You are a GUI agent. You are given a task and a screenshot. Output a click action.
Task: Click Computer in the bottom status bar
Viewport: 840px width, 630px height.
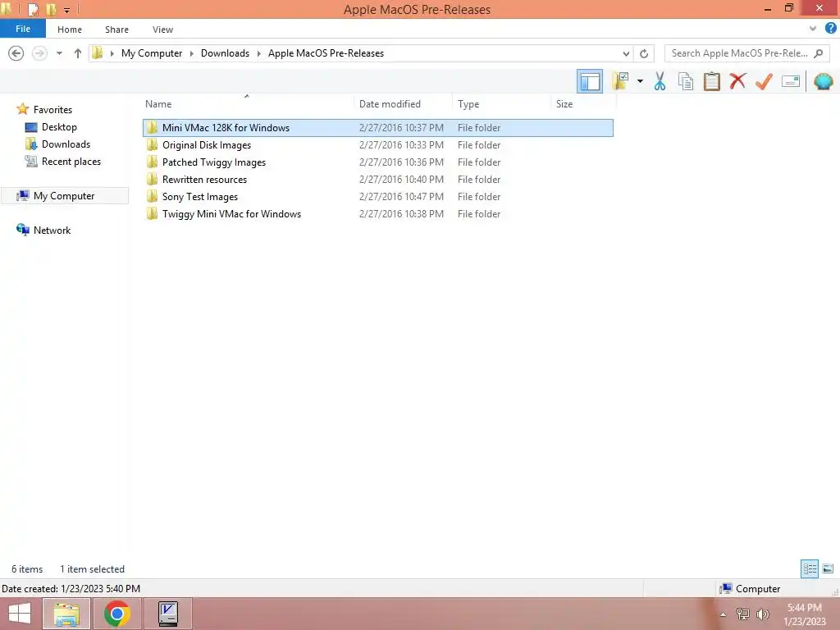750,589
